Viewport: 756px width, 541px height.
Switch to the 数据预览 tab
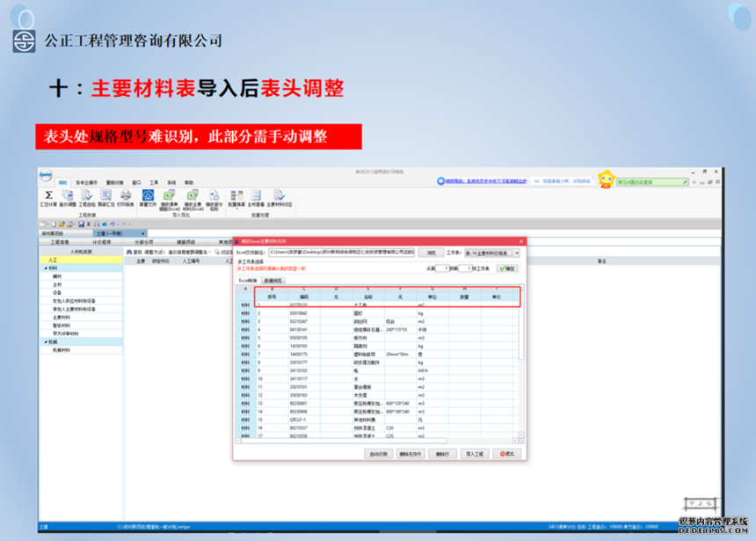point(262,279)
